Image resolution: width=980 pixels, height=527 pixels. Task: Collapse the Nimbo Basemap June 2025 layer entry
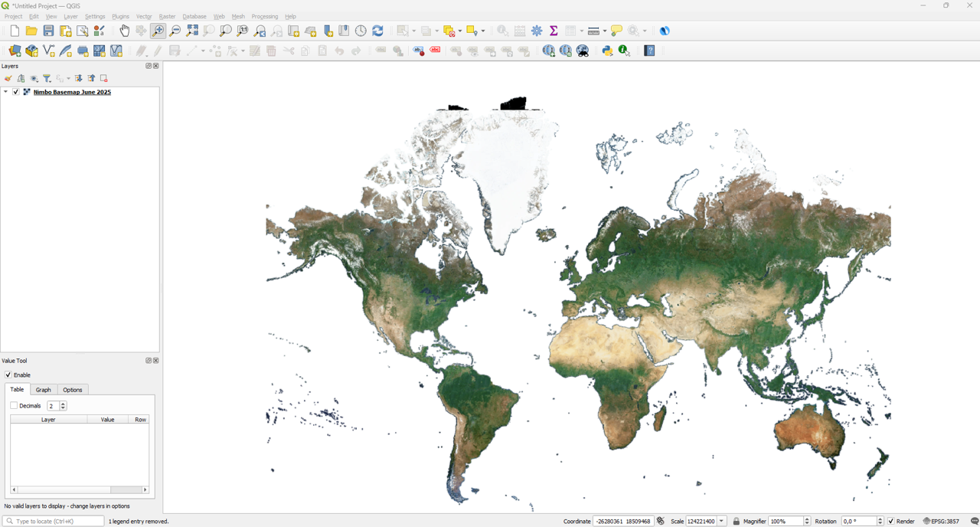pos(5,91)
